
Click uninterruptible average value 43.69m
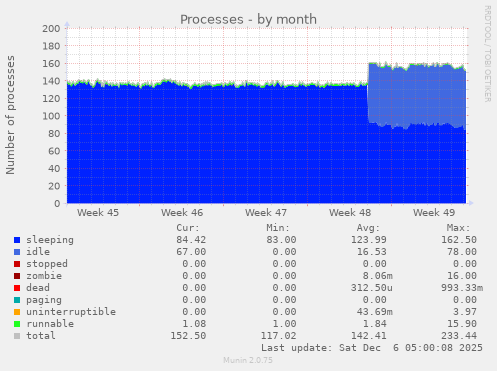(x=374, y=312)
